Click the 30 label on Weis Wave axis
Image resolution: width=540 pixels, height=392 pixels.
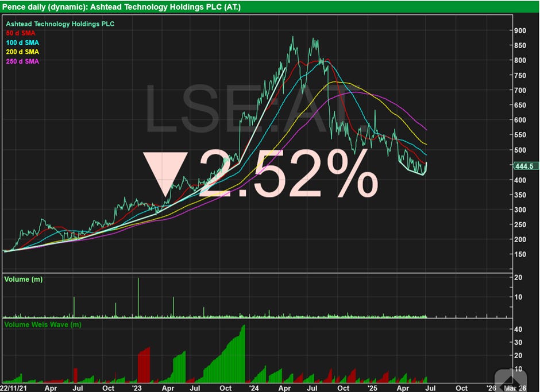(x=518, y=343)
